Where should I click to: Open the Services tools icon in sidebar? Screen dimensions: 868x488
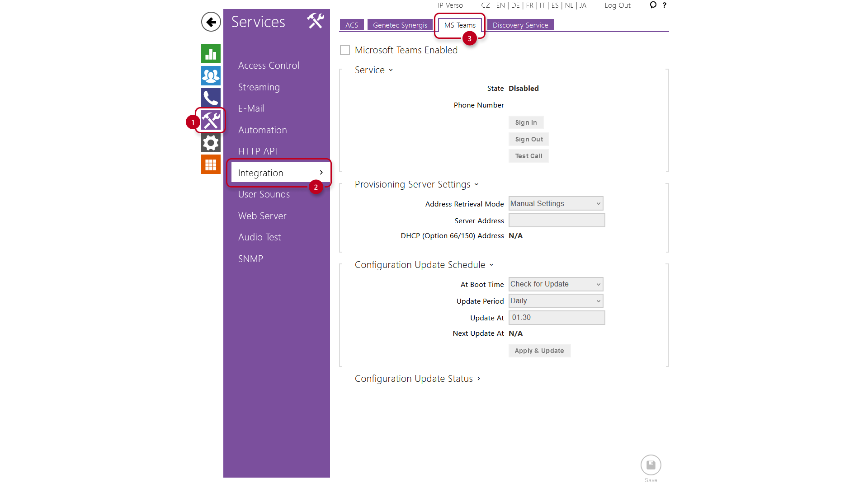[211, 120]
